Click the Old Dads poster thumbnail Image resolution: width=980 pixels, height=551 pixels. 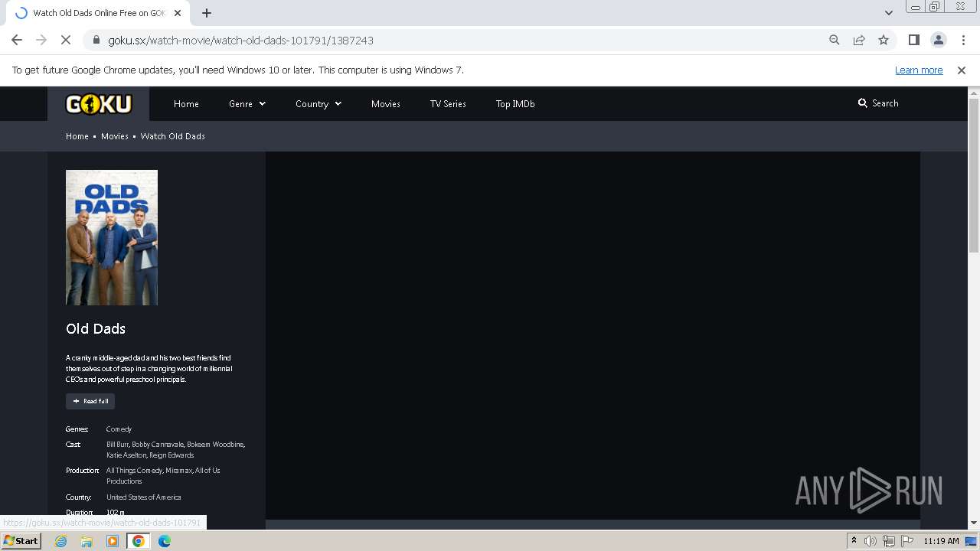coord(112,237)
